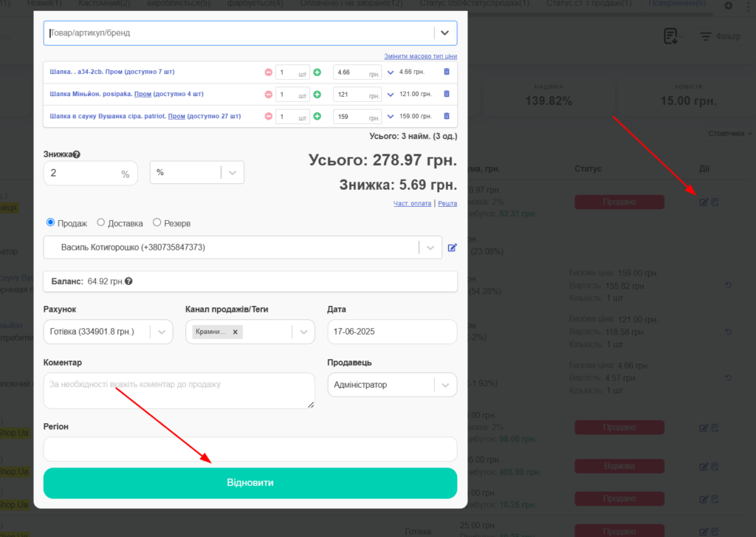
Task: Click the Знижка value field
Action: 90,173
